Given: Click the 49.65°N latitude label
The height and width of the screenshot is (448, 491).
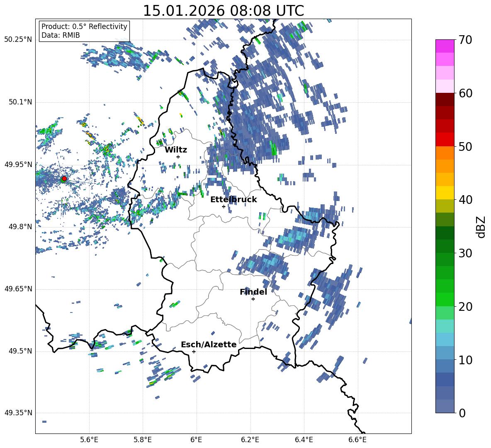Looking at the screenshot, I should [x=18, y=288].
